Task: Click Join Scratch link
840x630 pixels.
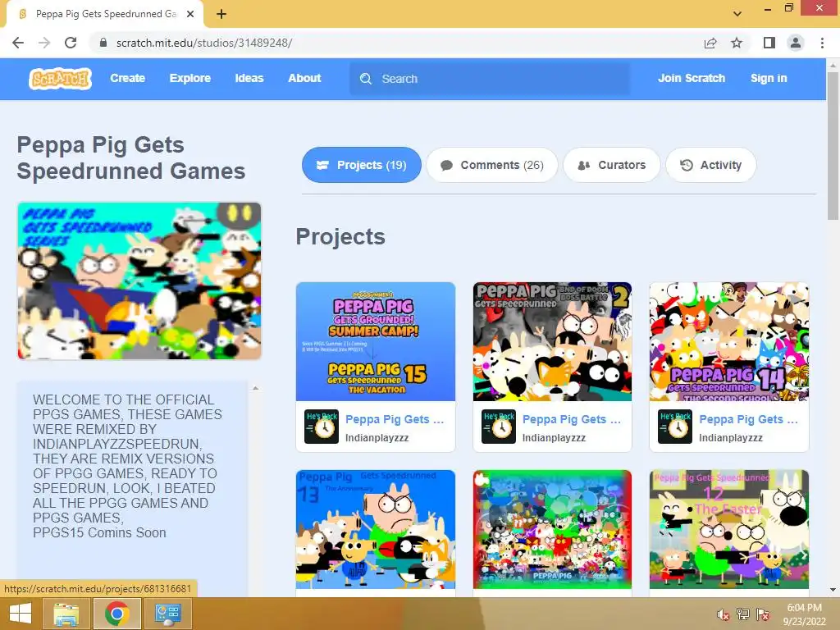Action: (x=691, y=78)
